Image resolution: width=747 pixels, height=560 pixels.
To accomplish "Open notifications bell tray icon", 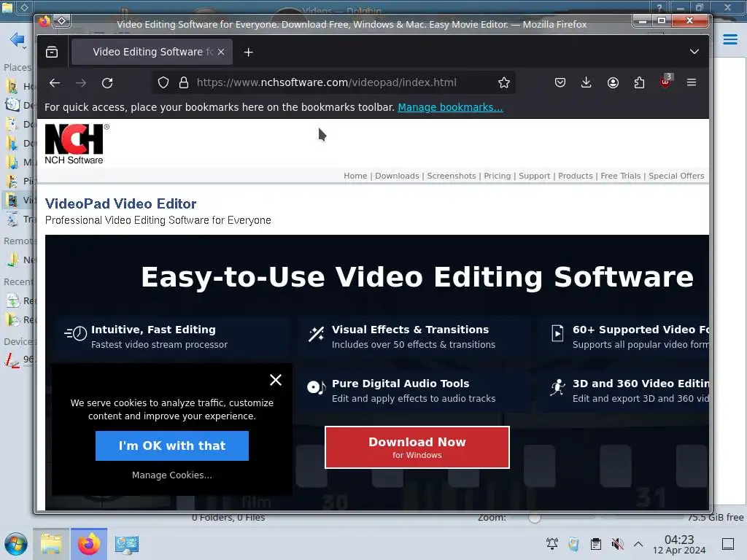I will (x=552, y=544).
